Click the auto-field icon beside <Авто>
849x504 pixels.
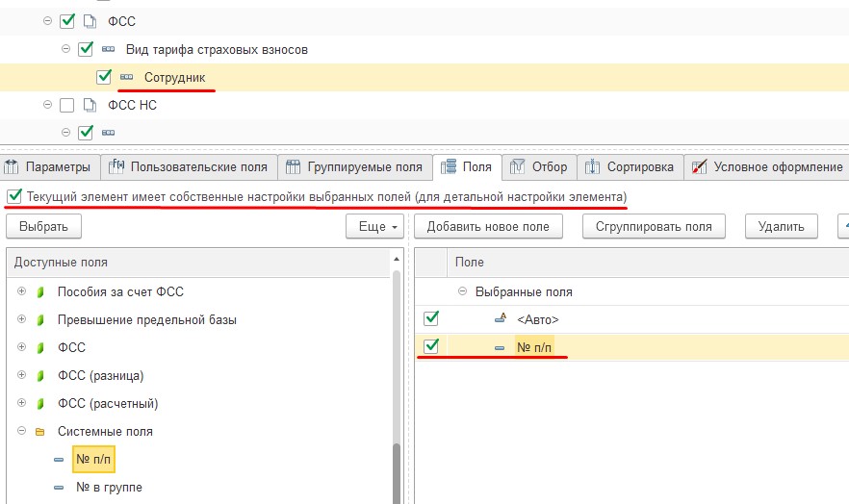coord(501,318)
